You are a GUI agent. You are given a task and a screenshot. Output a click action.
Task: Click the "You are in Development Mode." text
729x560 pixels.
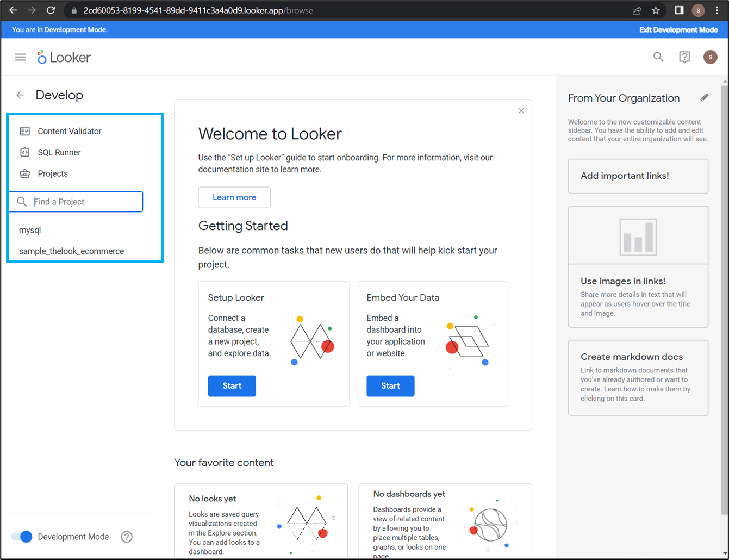60,30
